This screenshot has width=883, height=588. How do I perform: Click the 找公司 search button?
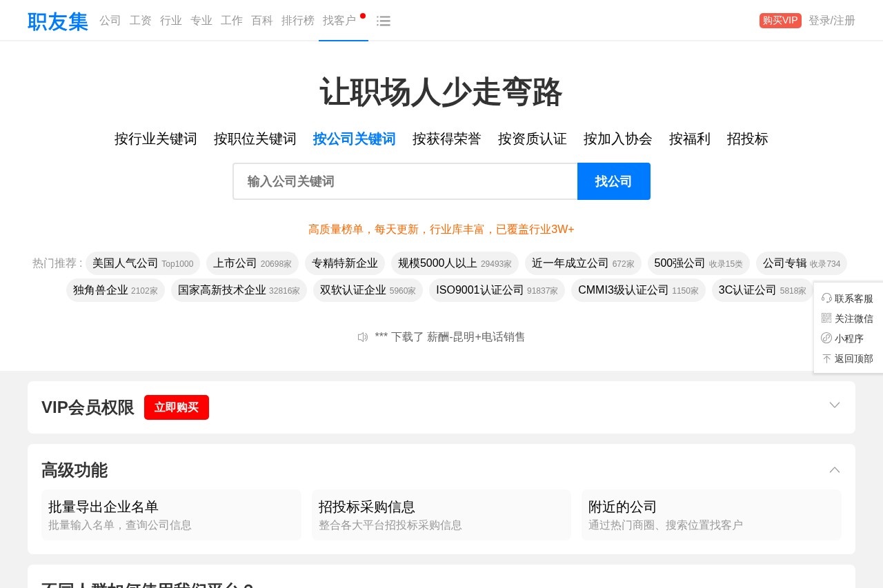tap(614, 181)
